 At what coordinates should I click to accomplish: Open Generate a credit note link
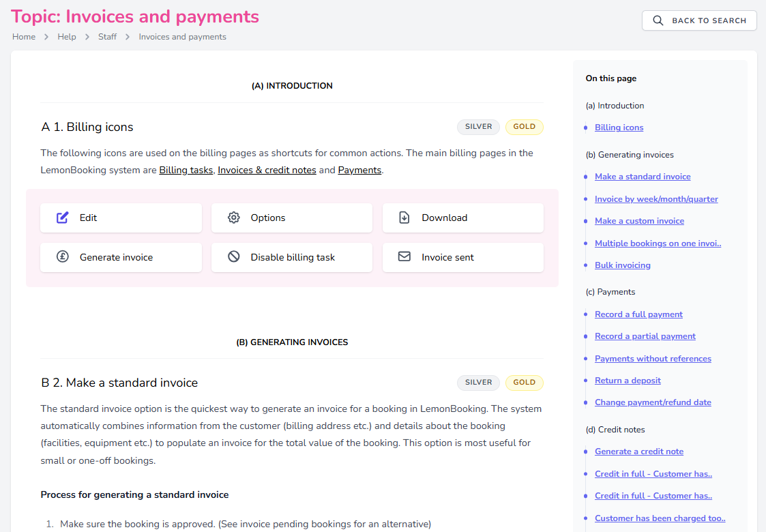(639, 451)
